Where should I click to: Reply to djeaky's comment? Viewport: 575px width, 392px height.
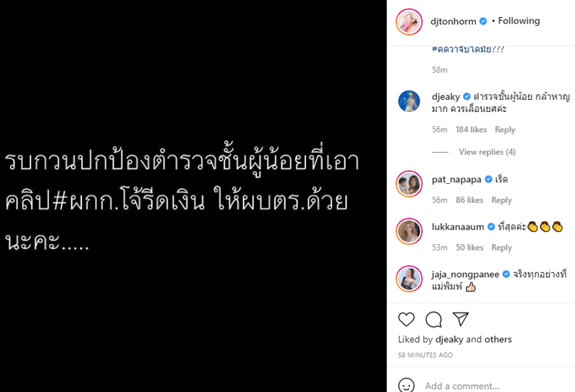click(x=505, y=130)
